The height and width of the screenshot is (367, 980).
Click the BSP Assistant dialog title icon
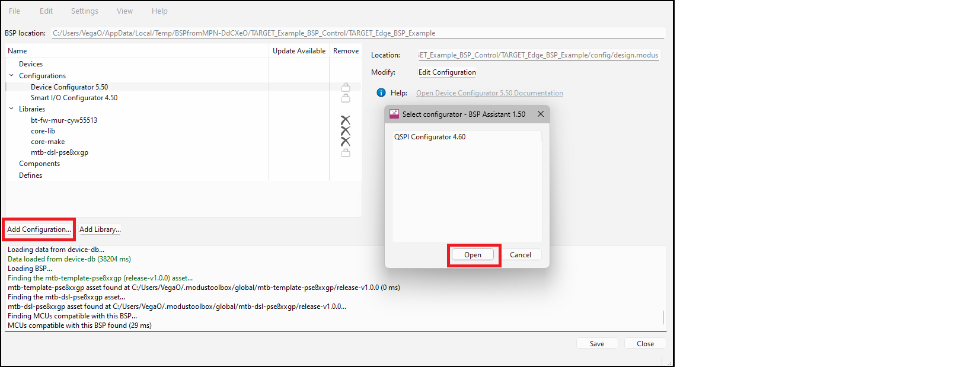coord(394,114)
